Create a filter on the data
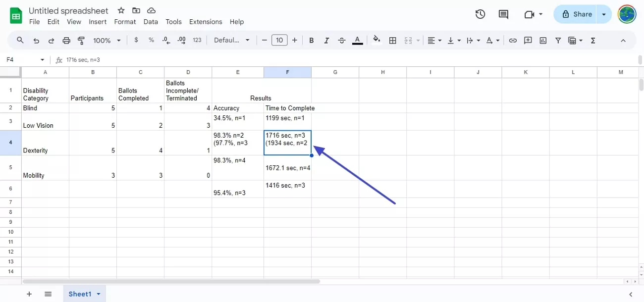Screen dimensions: 644x302 [558, 40]
